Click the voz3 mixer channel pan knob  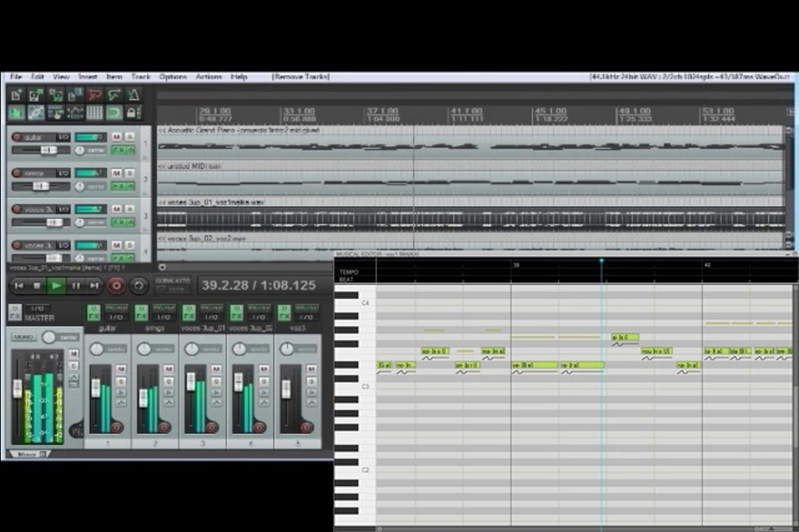[x=287, y=349]
